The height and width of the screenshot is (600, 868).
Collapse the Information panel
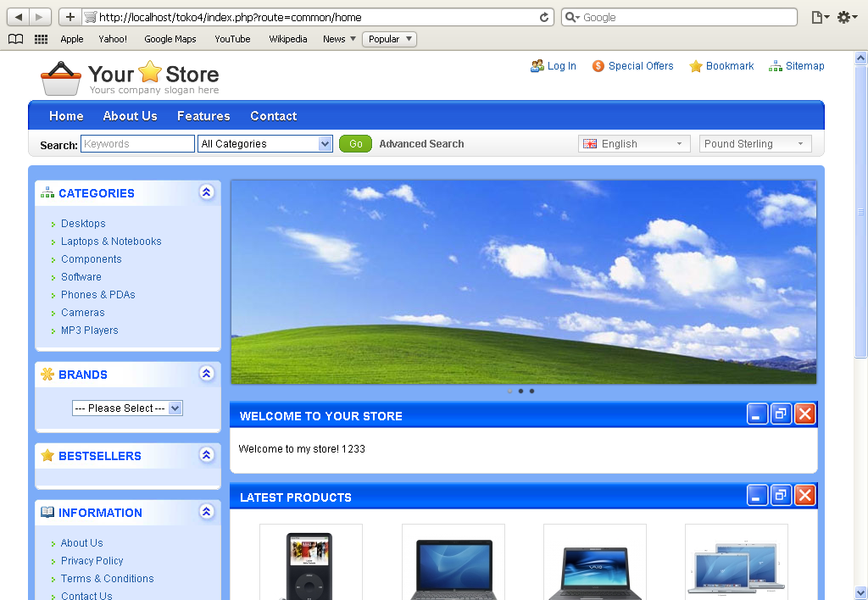(x=207, y=511)
